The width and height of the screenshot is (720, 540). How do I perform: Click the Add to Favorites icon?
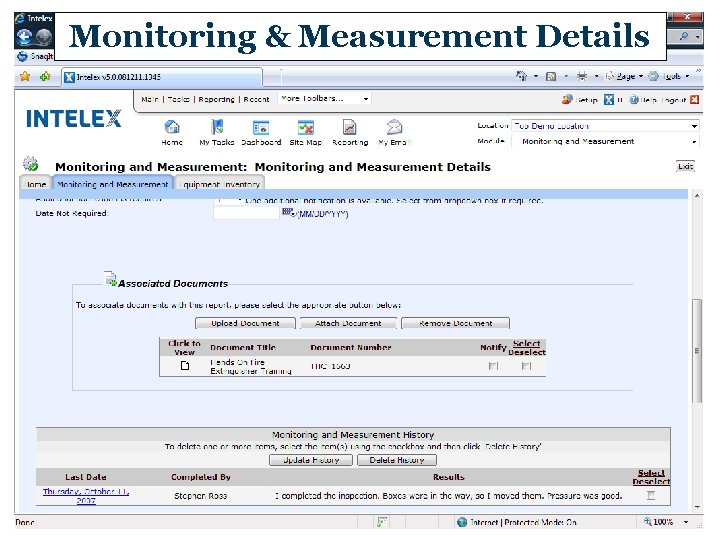(45, 76)
